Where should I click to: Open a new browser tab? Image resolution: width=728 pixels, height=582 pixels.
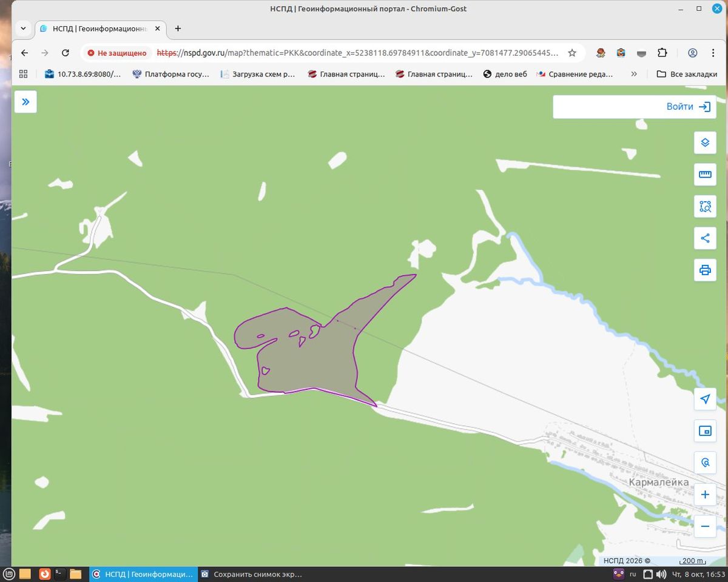pyautogui.click(x=178, y=28)
